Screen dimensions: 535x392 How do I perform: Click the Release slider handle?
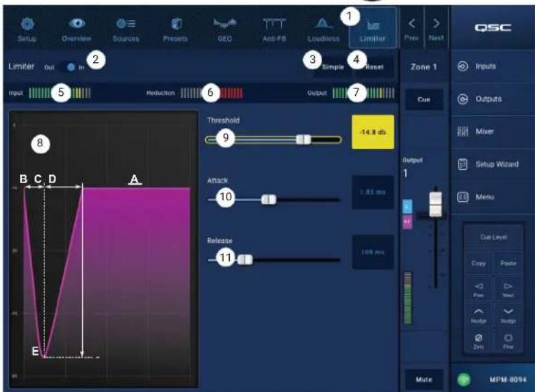coord(245,260)
